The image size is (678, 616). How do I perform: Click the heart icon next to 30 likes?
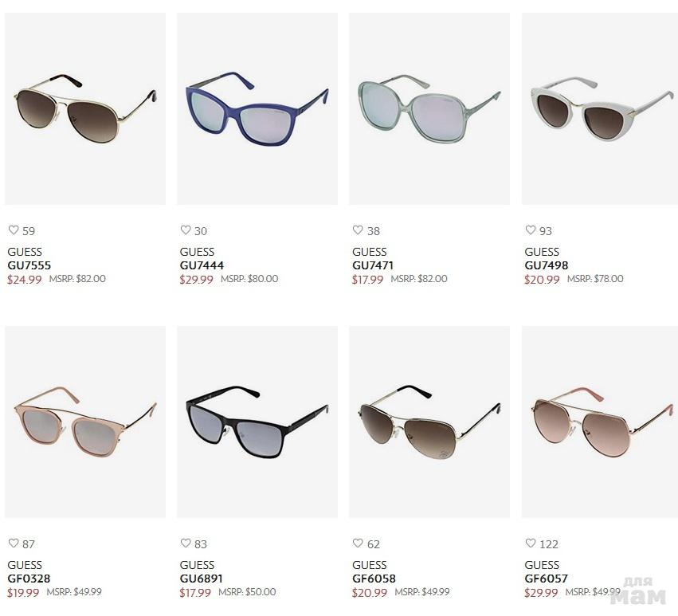pyautogui.click(x=186, y=230)
